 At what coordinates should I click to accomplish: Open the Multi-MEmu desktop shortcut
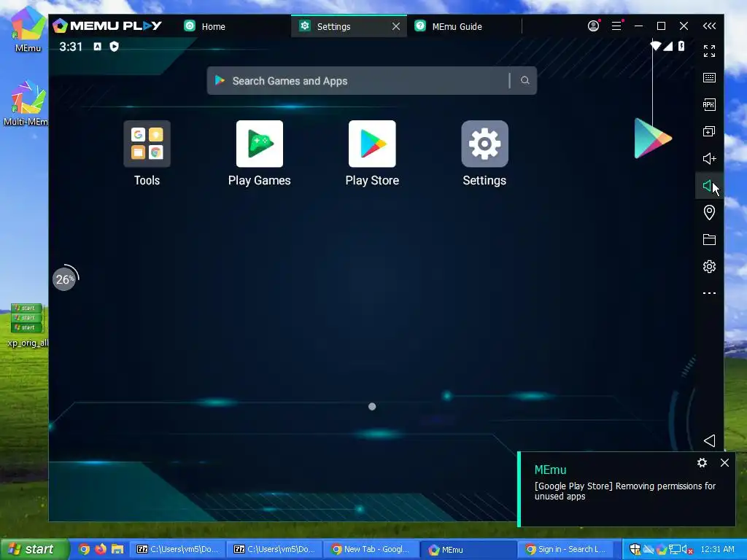click(27, 104)
